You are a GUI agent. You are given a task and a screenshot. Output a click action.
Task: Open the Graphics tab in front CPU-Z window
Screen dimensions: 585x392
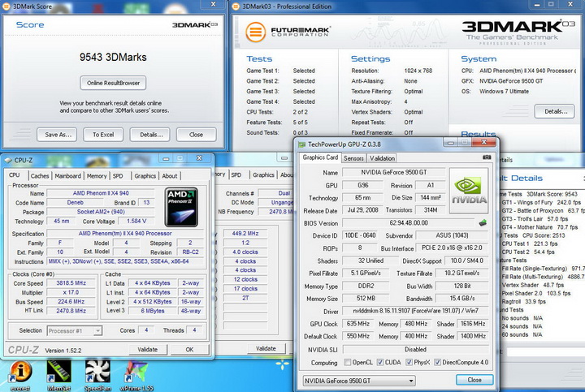[145, 176]
